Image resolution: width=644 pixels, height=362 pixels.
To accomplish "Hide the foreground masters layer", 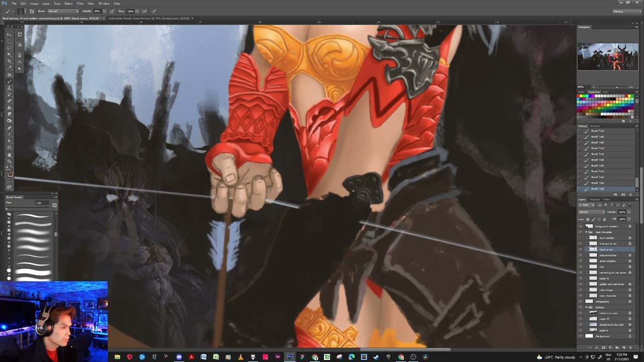I will [580, 226].
